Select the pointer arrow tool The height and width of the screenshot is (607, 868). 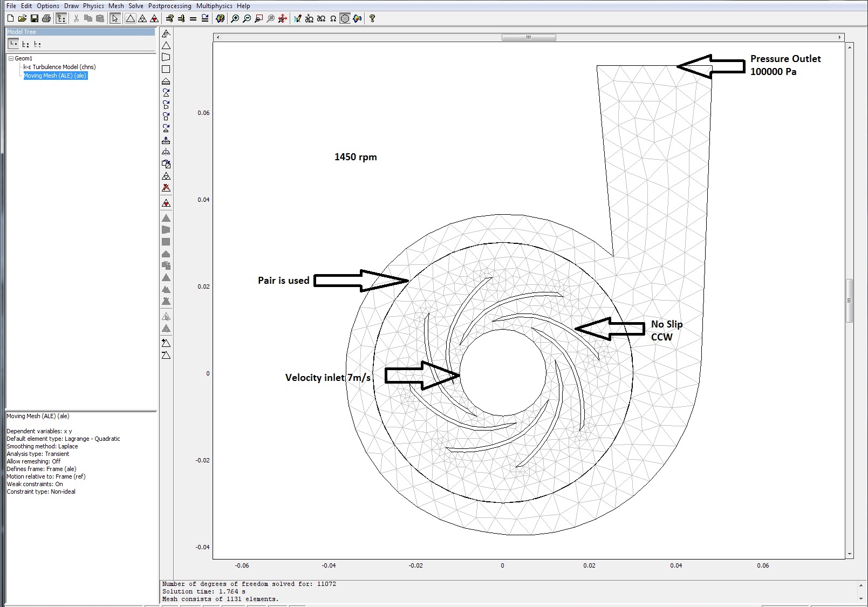(x=115, y=18)
